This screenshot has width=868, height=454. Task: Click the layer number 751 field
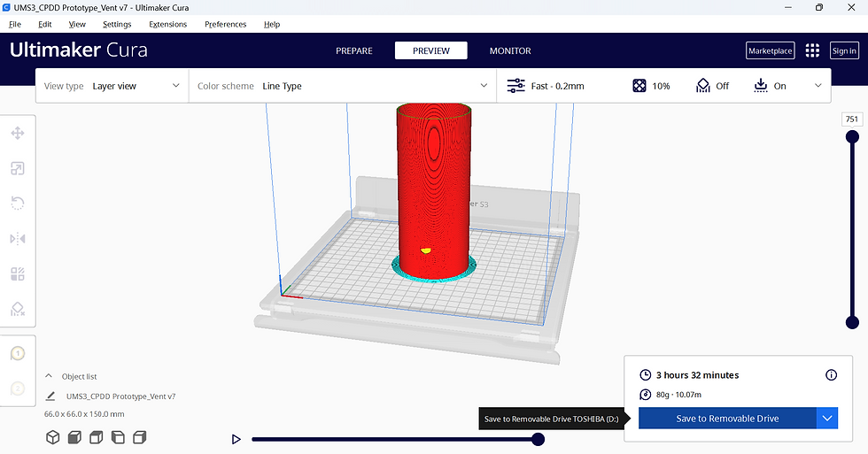(852, 119)
